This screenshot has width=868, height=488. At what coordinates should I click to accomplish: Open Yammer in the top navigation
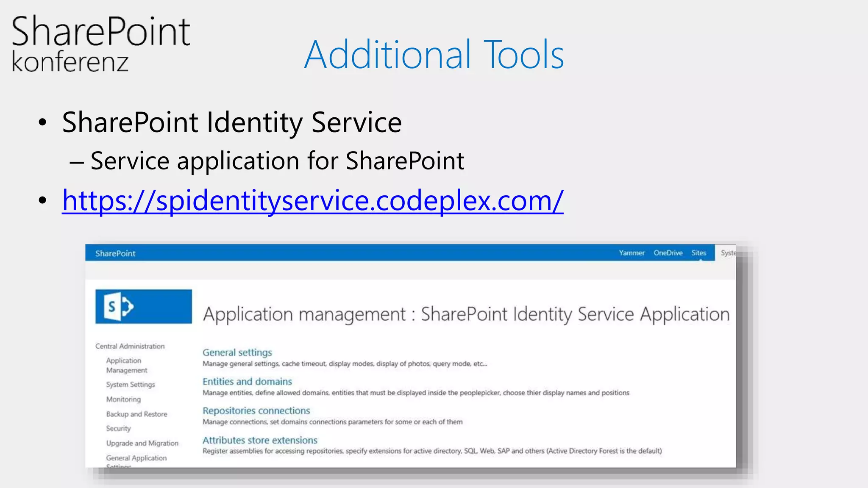tap(632, 253)
